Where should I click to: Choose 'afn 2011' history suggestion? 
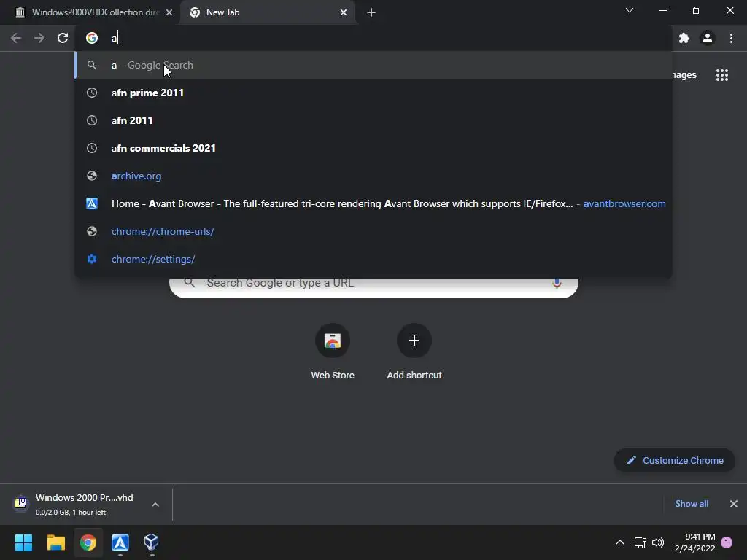pos(373,120)
